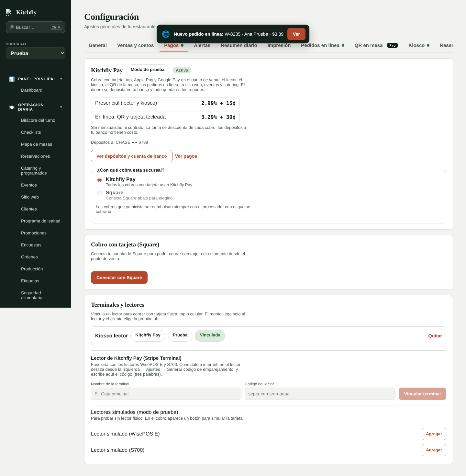
Task: Follow the Ver pagos link
Action: click(189, 156)
